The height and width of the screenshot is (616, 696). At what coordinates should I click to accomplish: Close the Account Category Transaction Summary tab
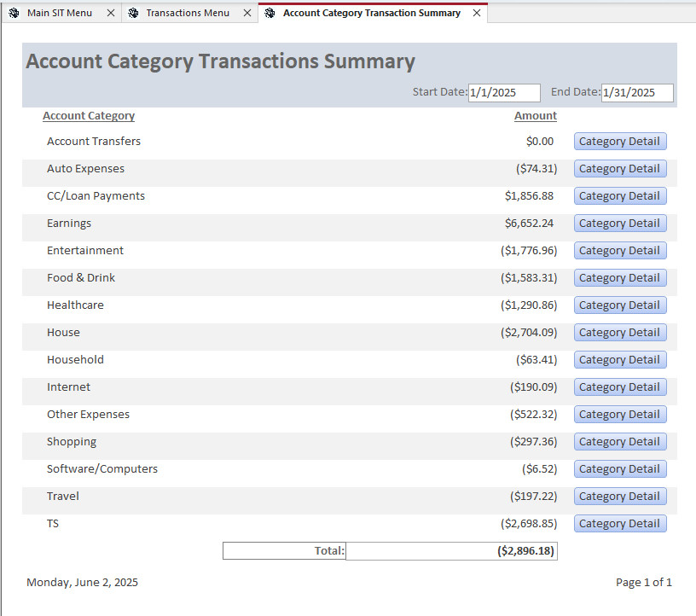click(477, 13)
